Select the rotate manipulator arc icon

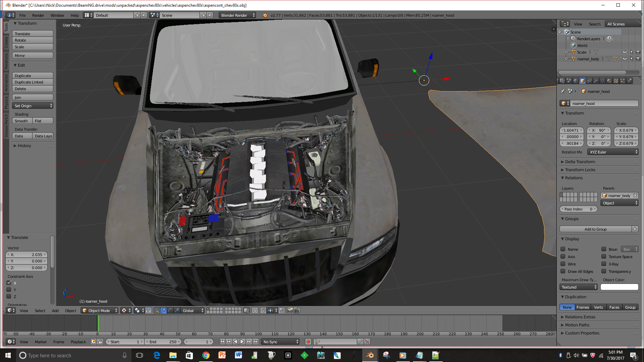(x=170, y=311)
